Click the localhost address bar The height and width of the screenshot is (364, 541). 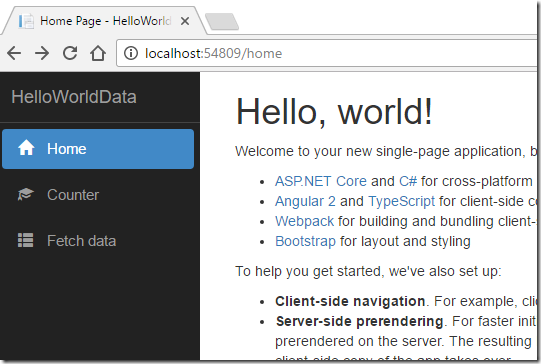point(328,53)
